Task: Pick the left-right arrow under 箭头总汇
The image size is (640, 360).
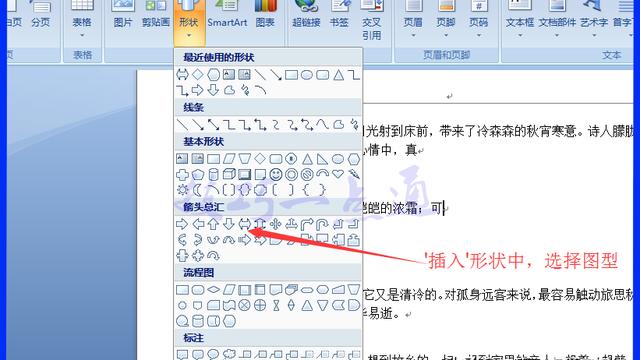Action: pos(244,224)
